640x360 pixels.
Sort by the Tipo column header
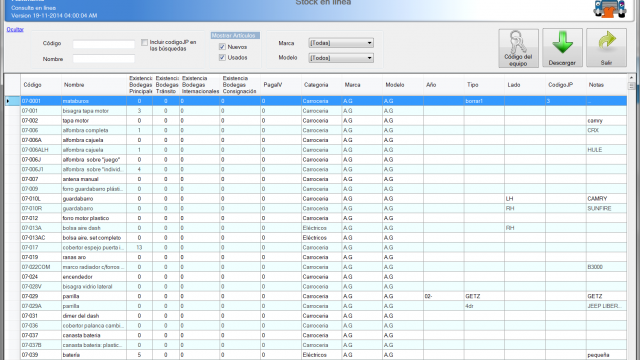(x=484, y=85)
